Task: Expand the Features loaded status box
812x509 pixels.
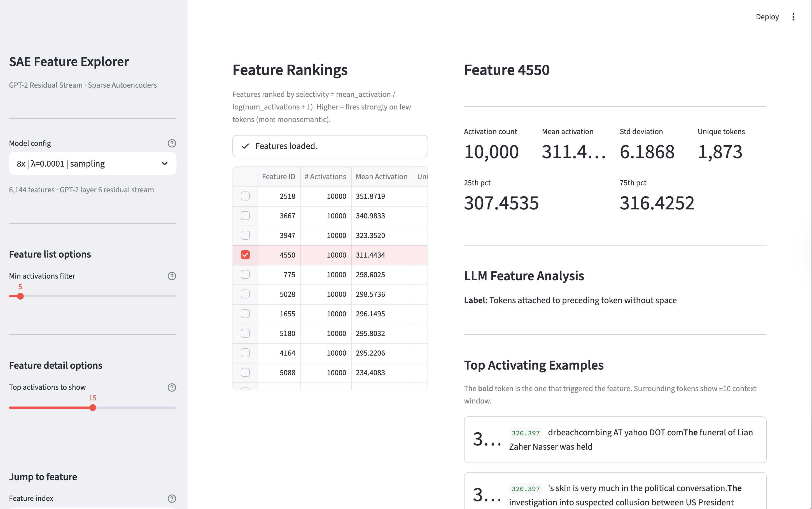Action: pos(330,146)
